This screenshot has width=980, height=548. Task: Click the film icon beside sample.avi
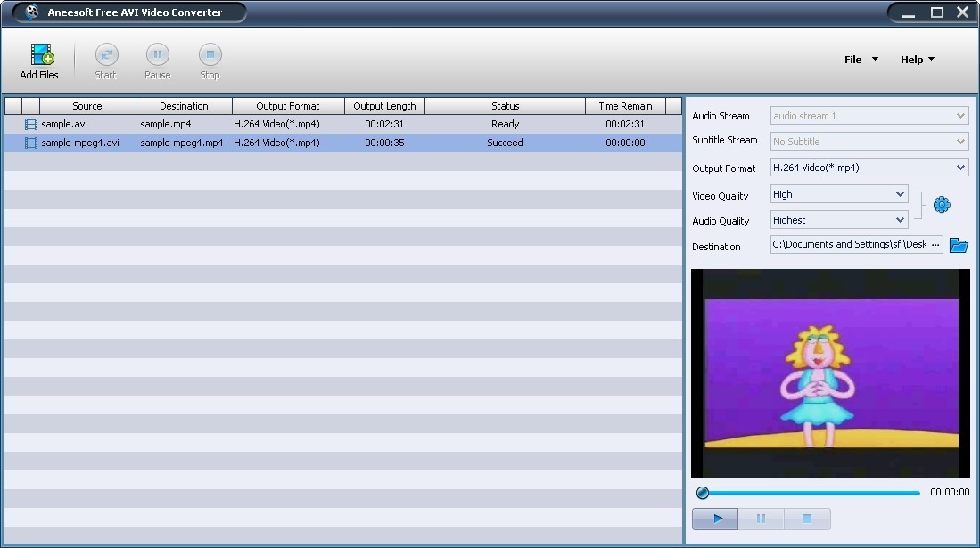coord(31,124)
